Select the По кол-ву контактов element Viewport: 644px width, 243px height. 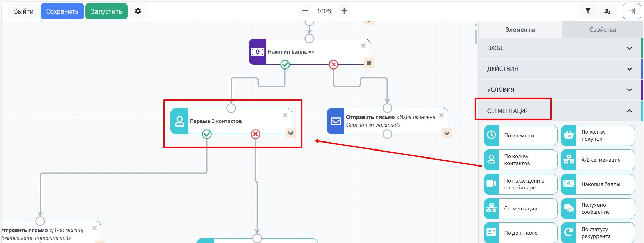520,160
